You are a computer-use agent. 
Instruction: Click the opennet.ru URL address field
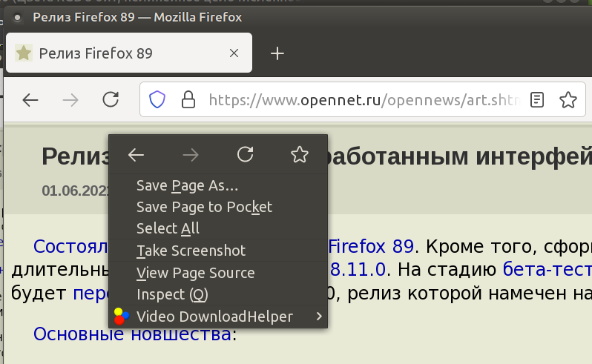[364, 100]
